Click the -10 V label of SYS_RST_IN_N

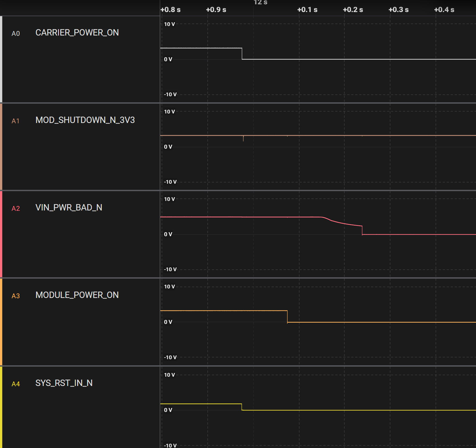coord(170,445)
